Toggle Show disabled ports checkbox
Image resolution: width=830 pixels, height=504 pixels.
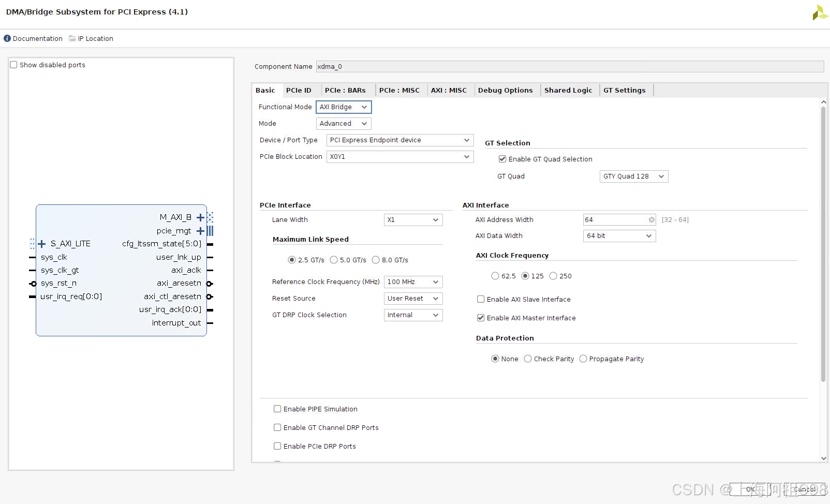[x=14, y=65]
